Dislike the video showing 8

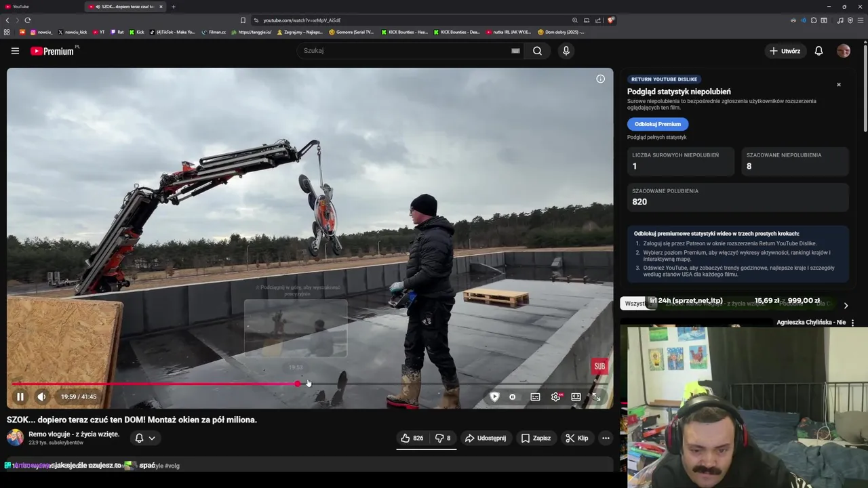[443, 439]
